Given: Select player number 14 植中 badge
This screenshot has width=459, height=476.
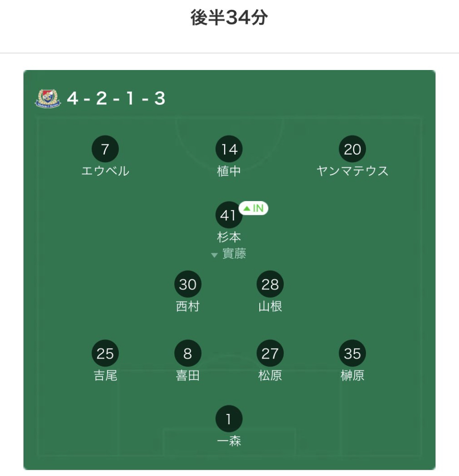Looking at the screenshot, I should 229,149.
